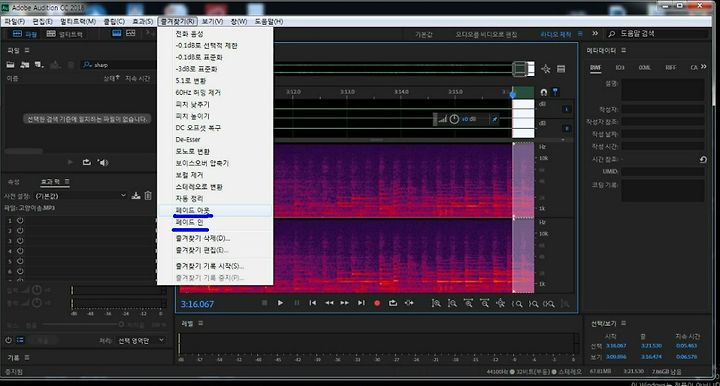Click Import File icon in Files panel
The height and width of the screenshot is (386, 720).
pos(25,65)
